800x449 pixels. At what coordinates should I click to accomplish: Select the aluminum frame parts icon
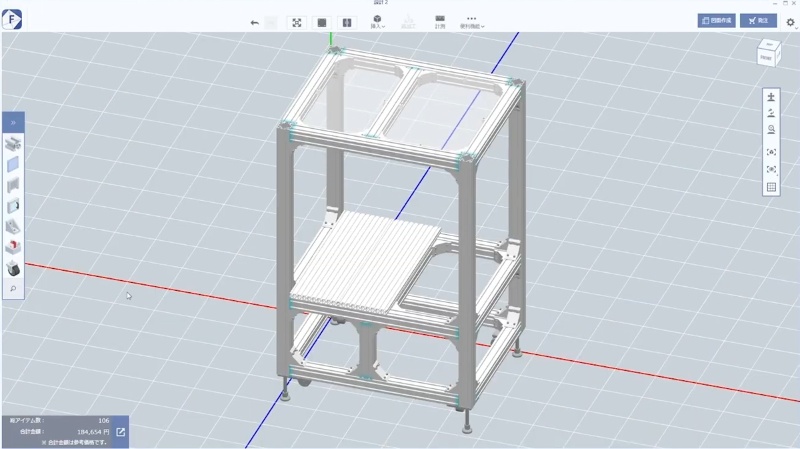(x=14, y=144)
